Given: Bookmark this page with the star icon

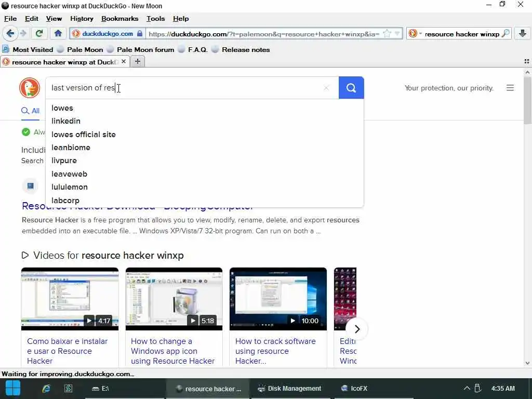Looking at the screenshot, I should click(x=387, y=34).
